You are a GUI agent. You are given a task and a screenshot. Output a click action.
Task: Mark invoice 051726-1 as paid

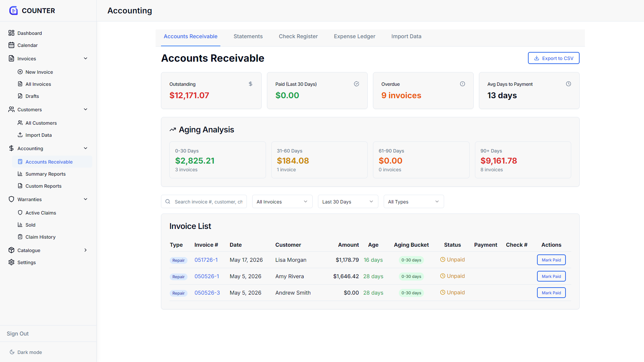coord(551,260)
